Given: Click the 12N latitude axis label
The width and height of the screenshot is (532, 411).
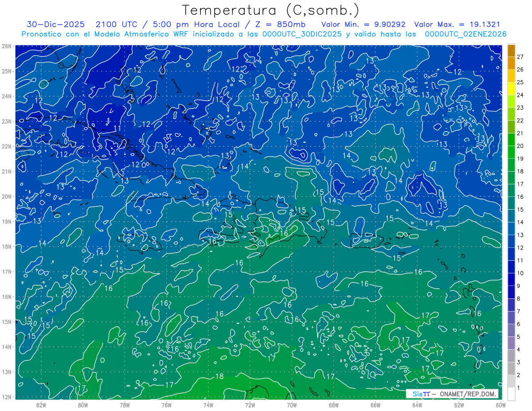Looking at the screenshot, I should pyautogui.click(x=6, y=397).
